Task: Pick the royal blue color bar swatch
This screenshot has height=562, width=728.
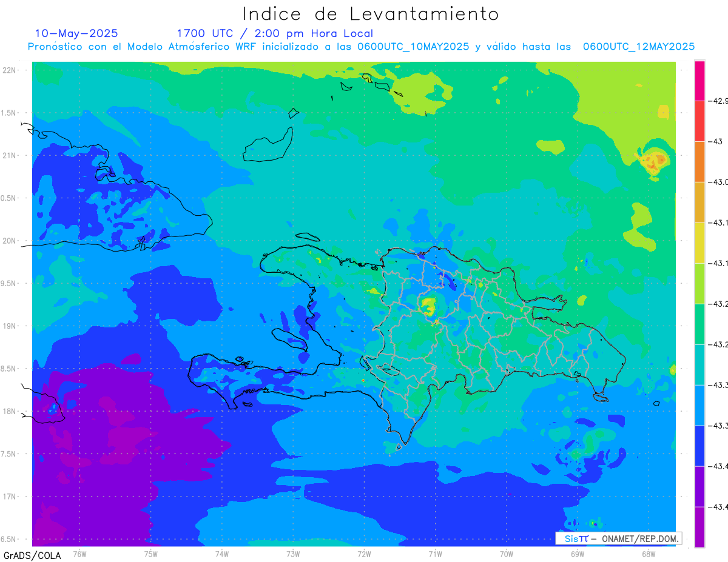Action: pos(699,446)
